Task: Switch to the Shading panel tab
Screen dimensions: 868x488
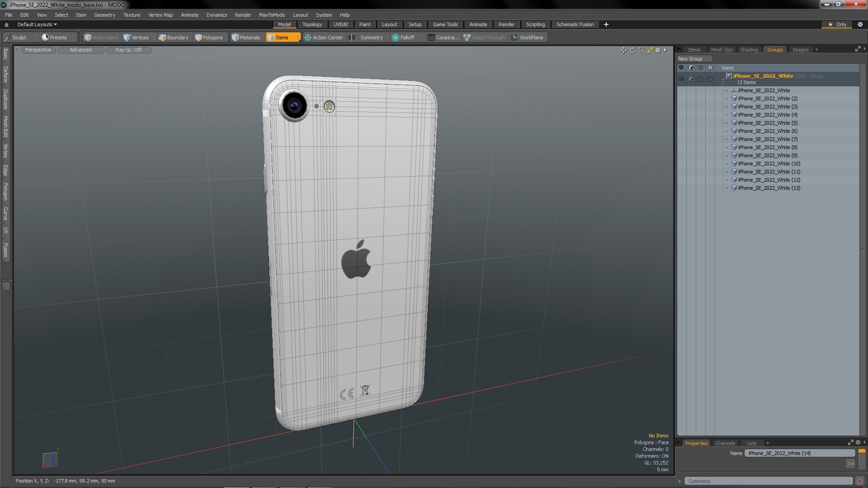Action: [749, 50]
